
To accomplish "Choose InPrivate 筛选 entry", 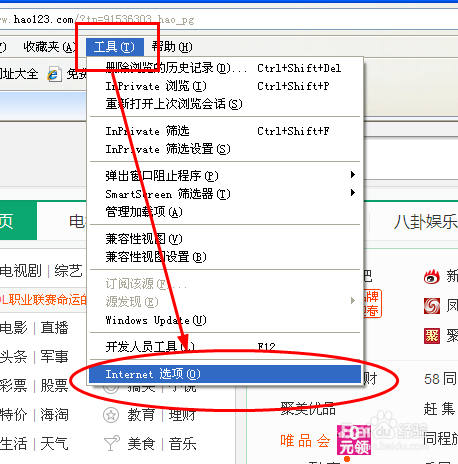I will pos(225,131).
